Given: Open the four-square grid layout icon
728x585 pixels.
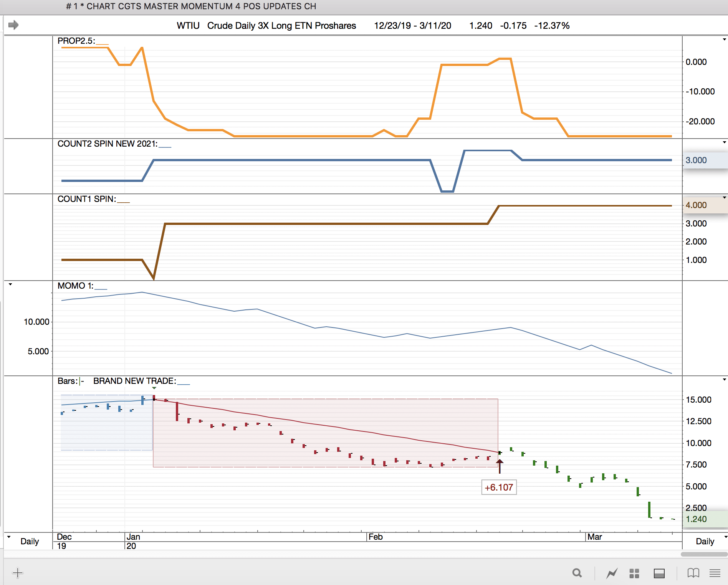Looking at the screenshot, I should (634, 573).
